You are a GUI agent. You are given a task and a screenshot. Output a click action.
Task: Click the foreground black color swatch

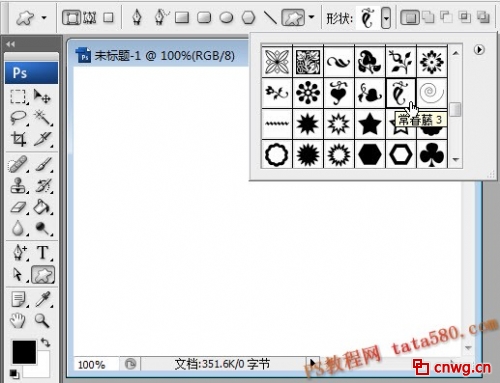(x=24, y=351)
